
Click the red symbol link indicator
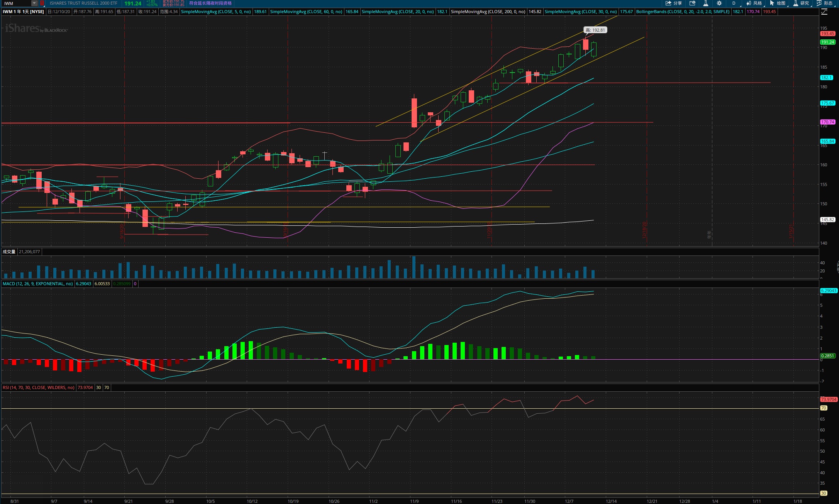42,3
